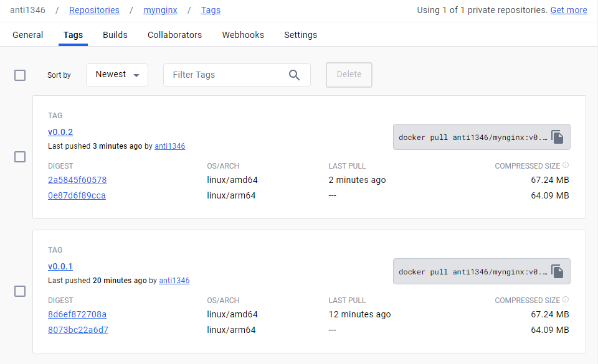Open the Settings tab

tap(300, 35)
